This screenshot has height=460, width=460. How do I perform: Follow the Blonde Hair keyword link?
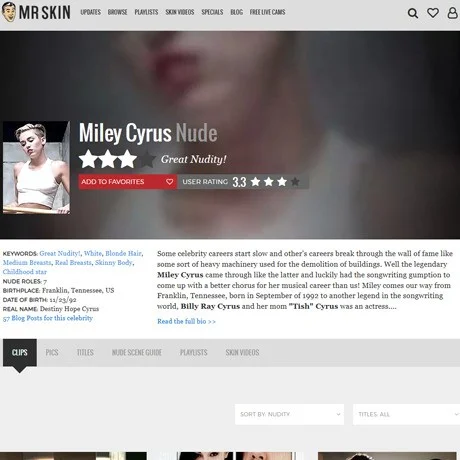(x=123, y=253)
